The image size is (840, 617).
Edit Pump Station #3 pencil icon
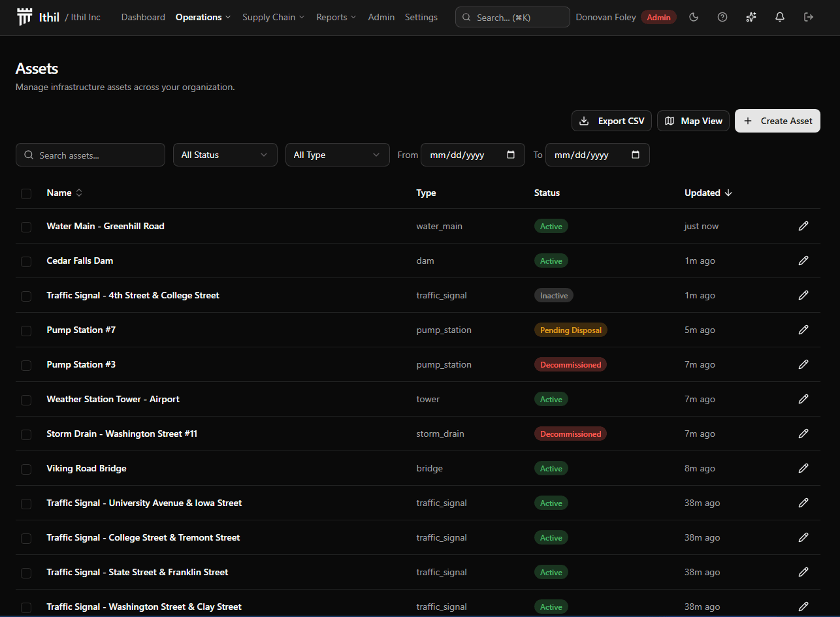click(x=803, y=364)
